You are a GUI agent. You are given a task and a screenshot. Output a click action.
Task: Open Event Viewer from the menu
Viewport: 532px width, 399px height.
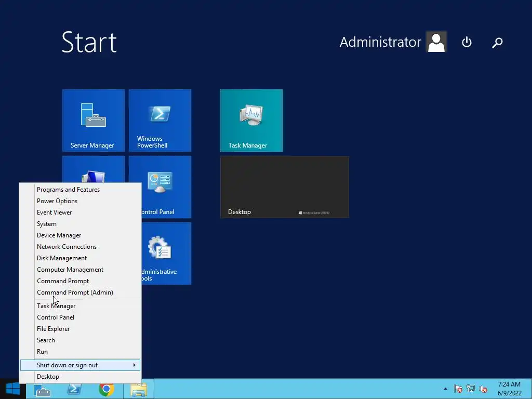click(81, 212)
